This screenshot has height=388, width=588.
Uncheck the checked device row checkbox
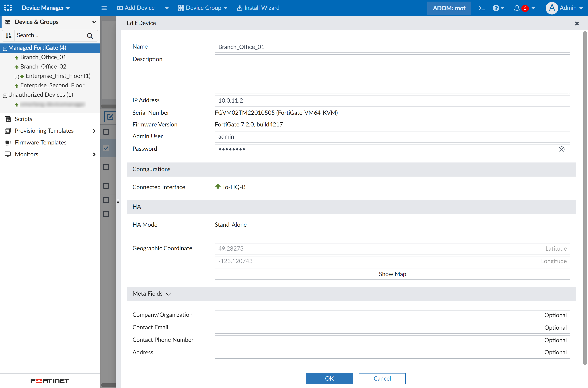click(106, 148)
